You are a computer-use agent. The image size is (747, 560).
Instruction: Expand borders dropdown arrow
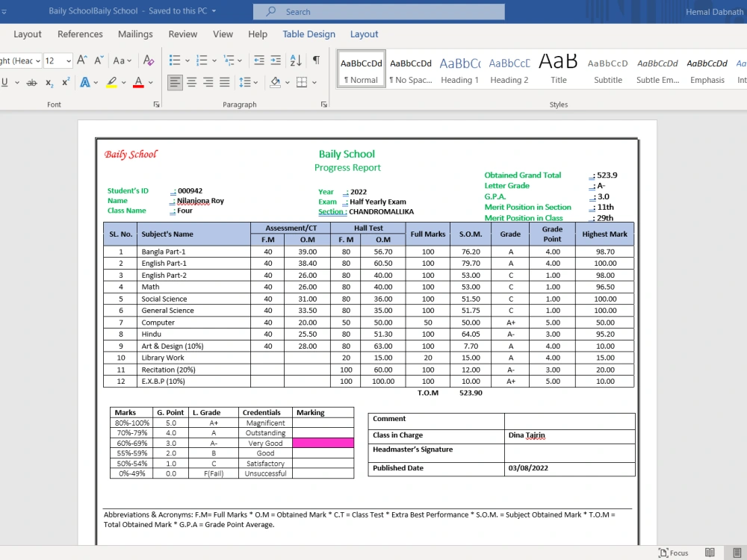coord(314,82)
